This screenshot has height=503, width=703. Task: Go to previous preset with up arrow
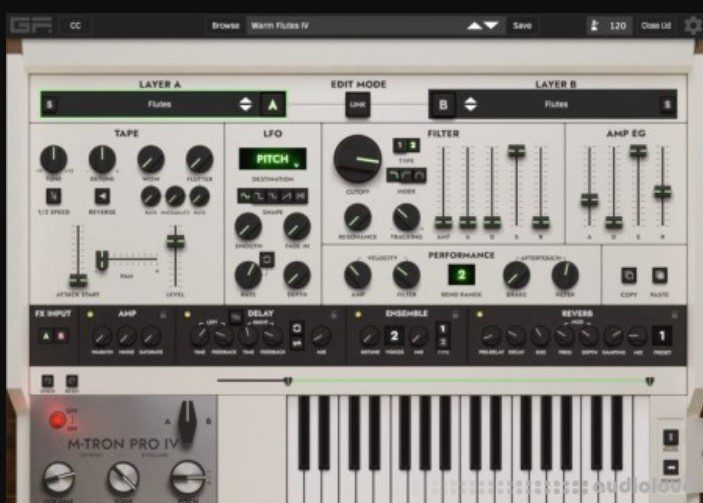click(474, 26)
